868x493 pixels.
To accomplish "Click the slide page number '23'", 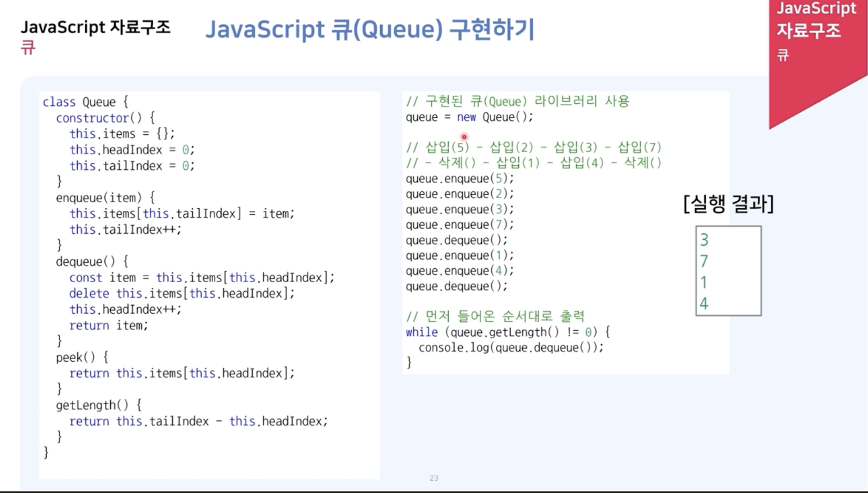I will (x=434, y=478).
